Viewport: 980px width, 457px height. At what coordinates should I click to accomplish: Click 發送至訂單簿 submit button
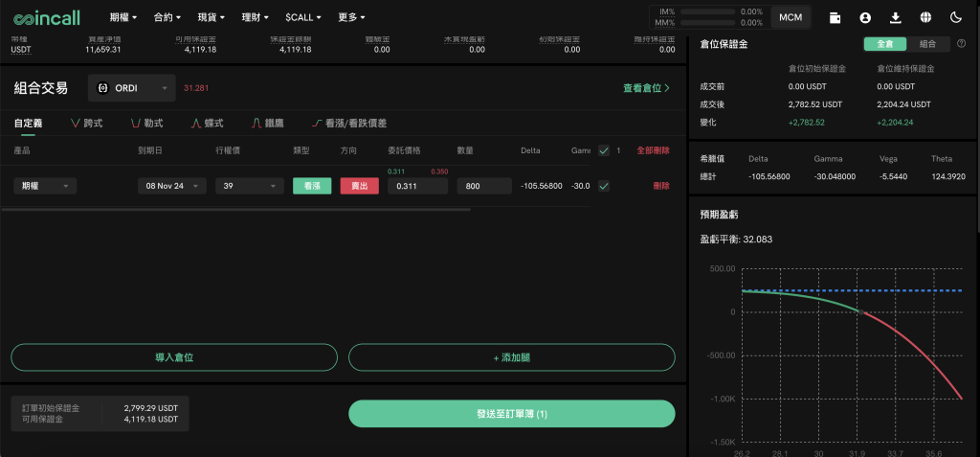click(x=511, y=414)
